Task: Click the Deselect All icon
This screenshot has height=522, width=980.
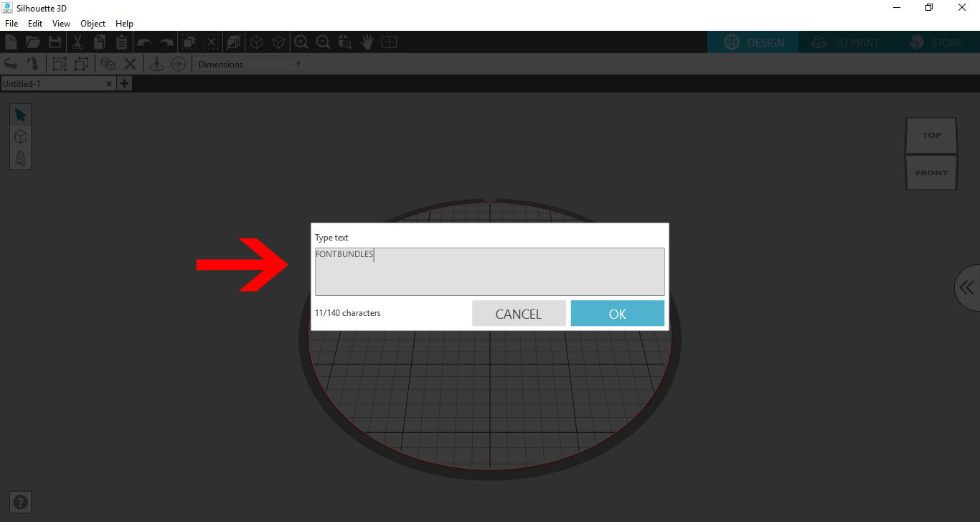Action: pos(212,42)
